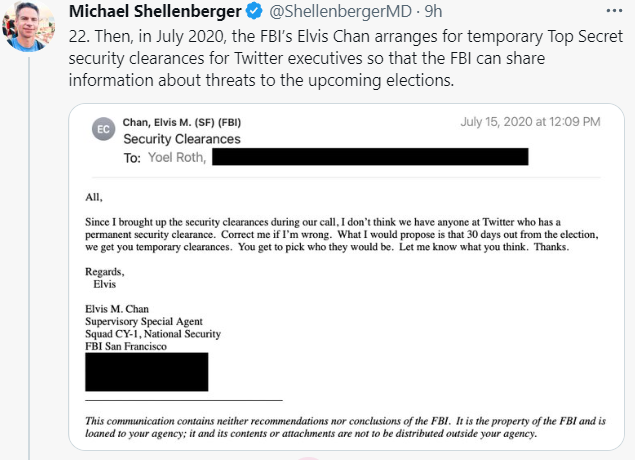Click the To: label in the email header
This screenshot has width=635, height=460.
click(x=132, y=158)
